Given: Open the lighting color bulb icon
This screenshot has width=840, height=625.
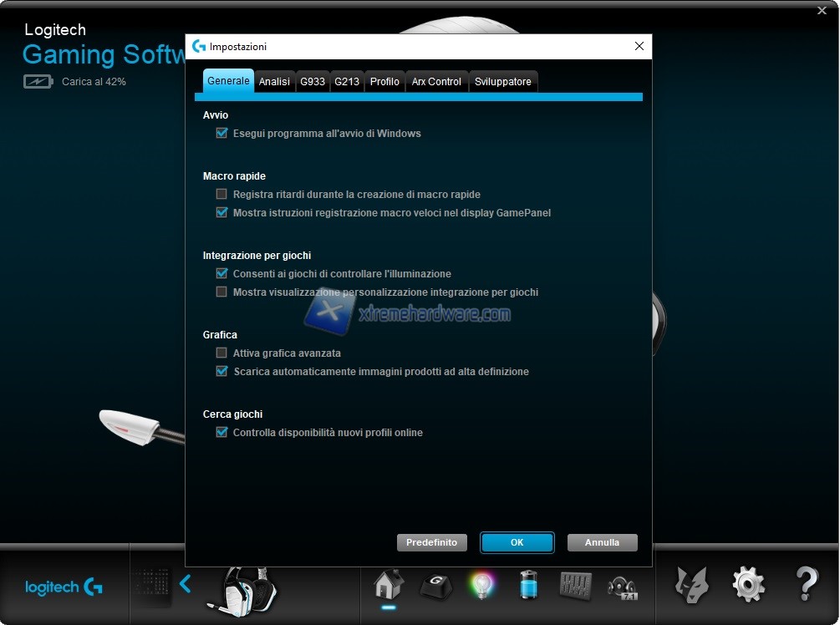Looking at the screenshot, I should tap(481, 584).
